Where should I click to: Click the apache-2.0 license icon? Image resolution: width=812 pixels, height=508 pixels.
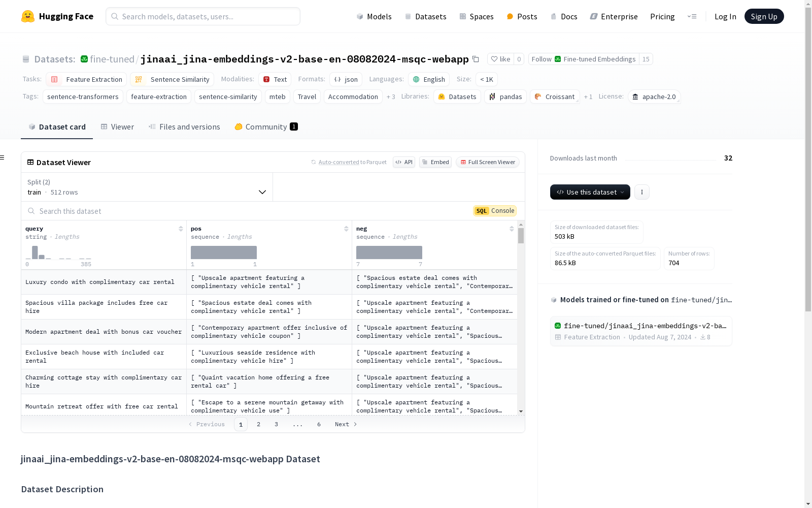pos(635,97)
